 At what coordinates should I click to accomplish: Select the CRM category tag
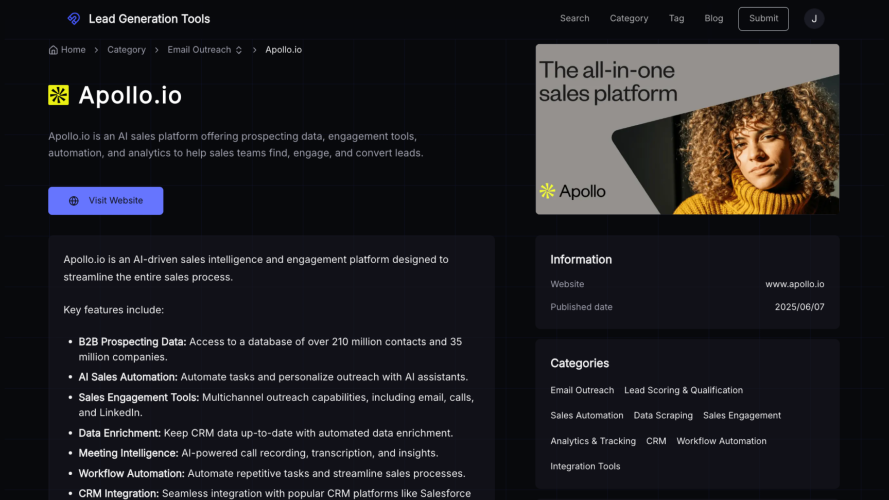coord(656,441)
